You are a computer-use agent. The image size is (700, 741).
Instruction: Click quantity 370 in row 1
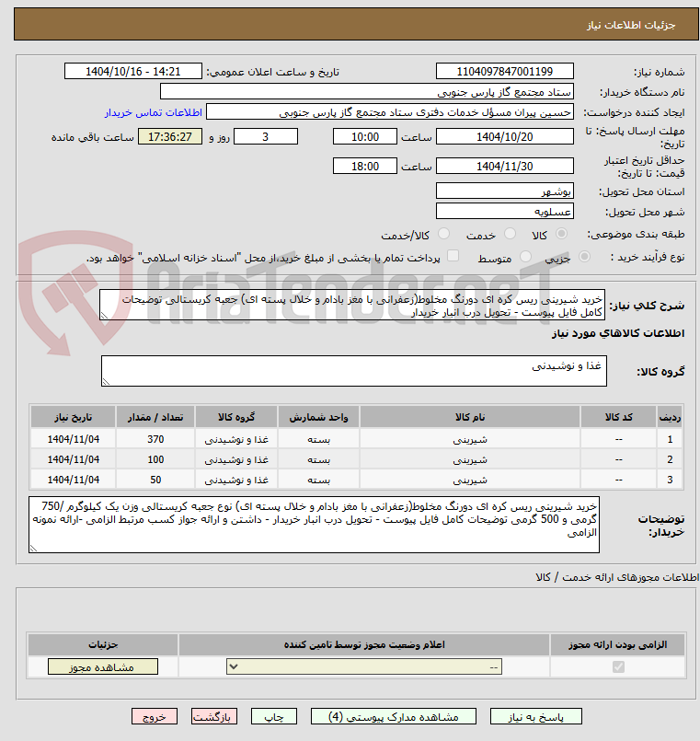(155, 439)
